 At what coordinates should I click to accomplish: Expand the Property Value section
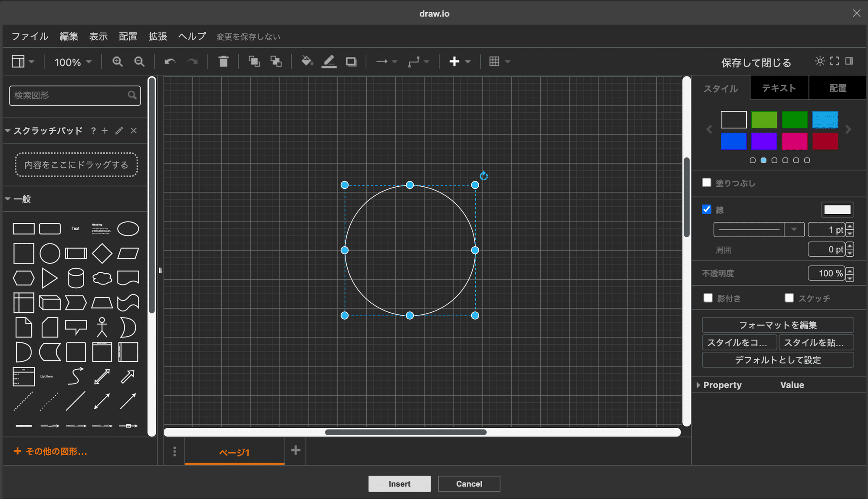coord(698,385)
